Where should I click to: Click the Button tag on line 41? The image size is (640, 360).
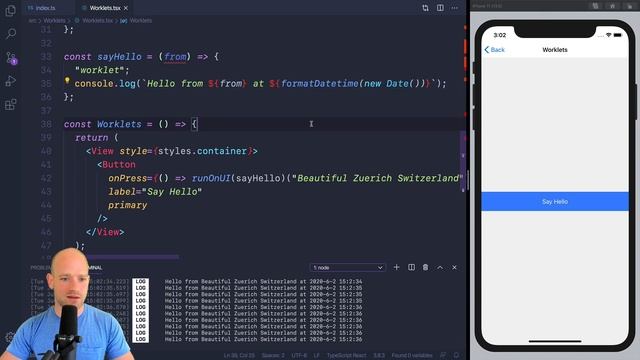[x=119, y=164]
